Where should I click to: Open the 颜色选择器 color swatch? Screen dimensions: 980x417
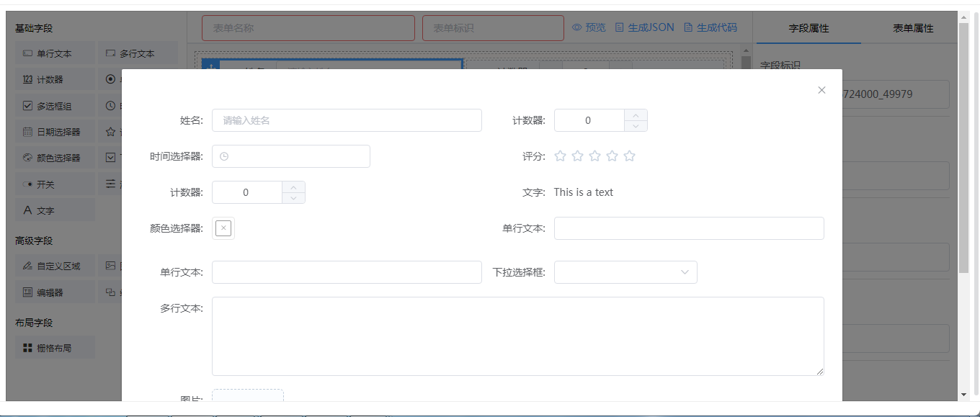point(223,228)
